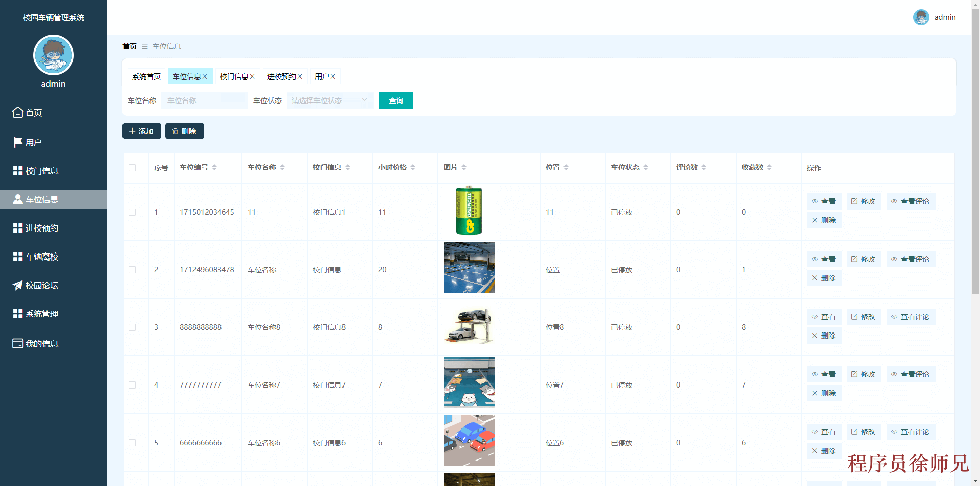Toggle the select-all checkbox in table header
This screenshot has width=980, height=486.
(x=132, y=168)
